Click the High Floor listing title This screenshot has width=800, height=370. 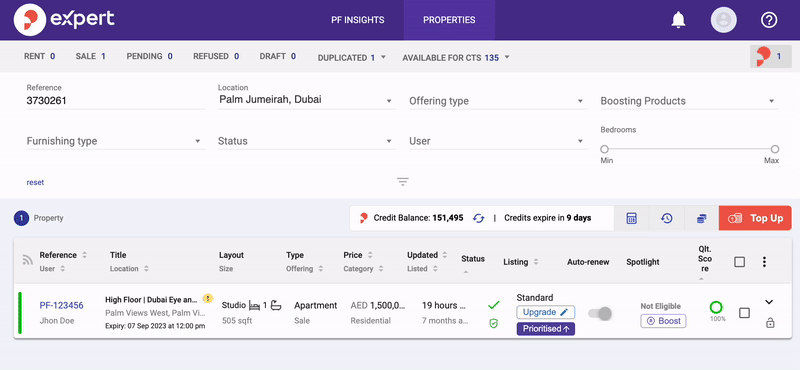coord(152,300)
